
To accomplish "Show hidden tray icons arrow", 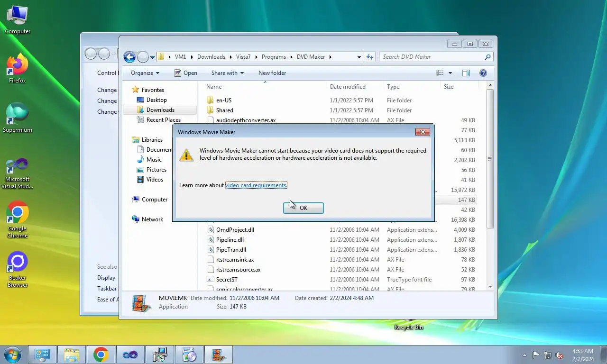I will 524,355.
